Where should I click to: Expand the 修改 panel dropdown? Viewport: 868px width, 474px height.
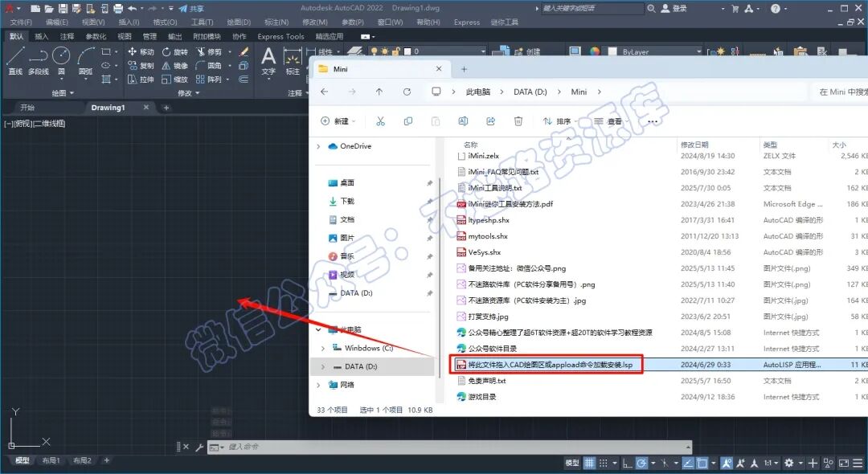[x=188, y=93]
